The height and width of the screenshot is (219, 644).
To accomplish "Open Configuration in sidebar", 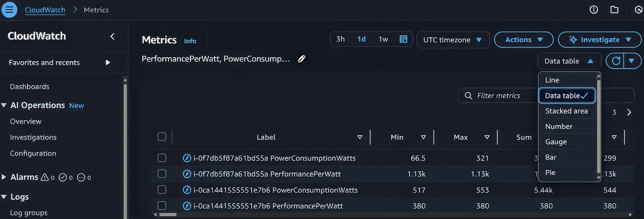I will tap(33, 154).
